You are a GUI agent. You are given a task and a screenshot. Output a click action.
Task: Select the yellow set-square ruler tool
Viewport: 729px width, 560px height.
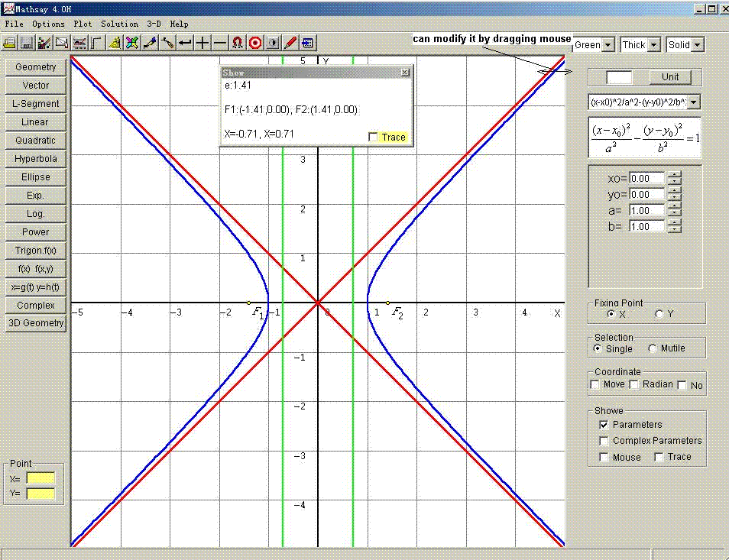[x=115, y=44]
